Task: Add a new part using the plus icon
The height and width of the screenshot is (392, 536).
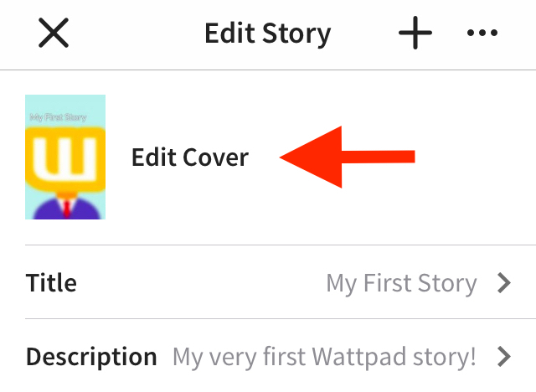Action: click(x=415, y=33)
